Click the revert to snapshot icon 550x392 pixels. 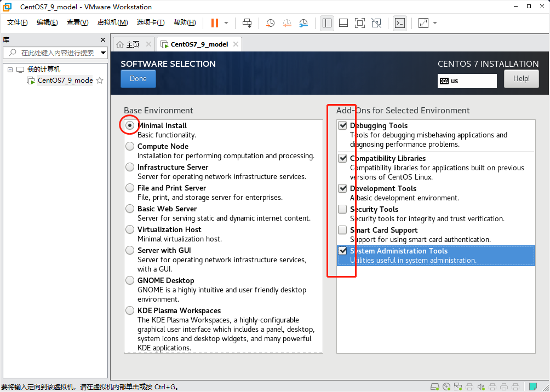(x=287, y=23)
